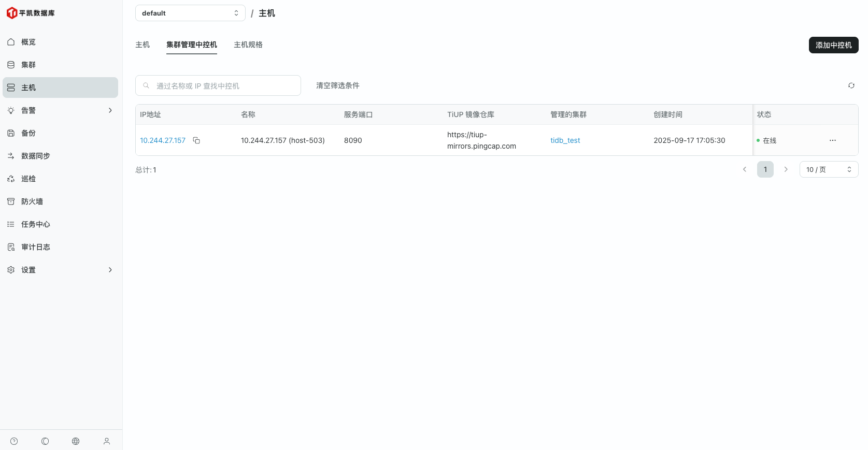Switch to the 主机 tab
Viewport: 868px width, 450px height.
[x=143, y=45]
